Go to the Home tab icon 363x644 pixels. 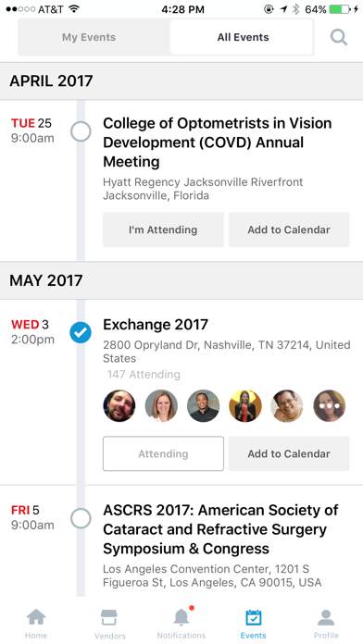[36, 617]
